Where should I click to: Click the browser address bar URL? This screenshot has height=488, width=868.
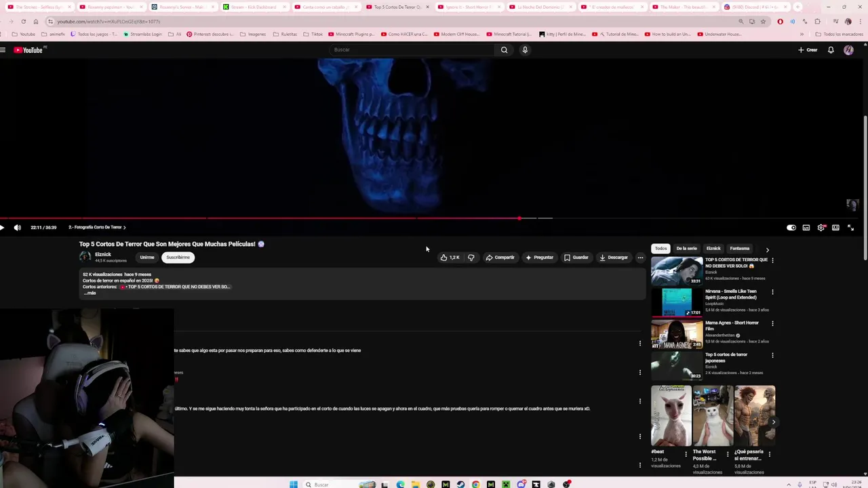click(108, 22)
